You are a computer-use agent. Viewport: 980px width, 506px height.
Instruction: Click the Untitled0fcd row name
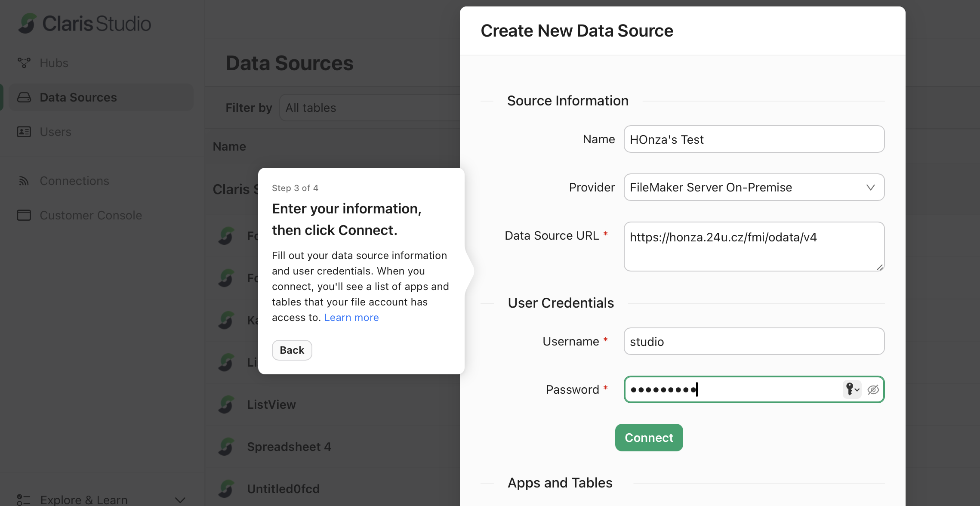click(283, 489)
